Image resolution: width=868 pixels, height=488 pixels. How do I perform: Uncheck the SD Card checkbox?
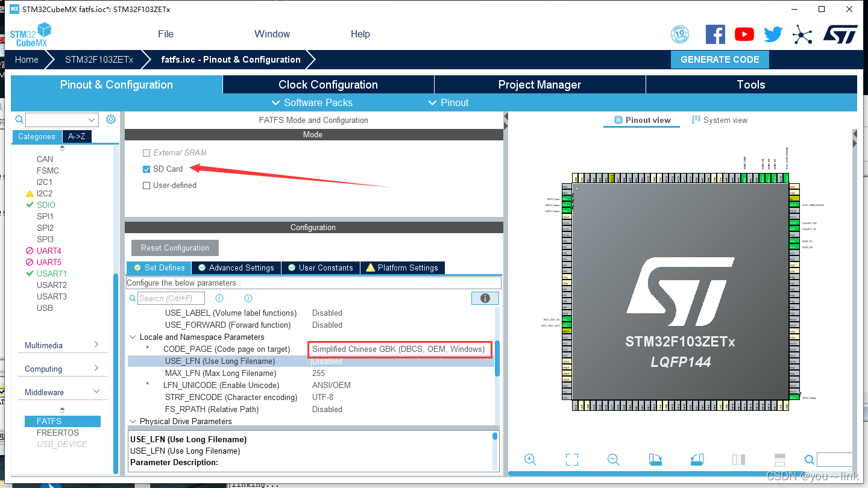(x=146, y=169)
